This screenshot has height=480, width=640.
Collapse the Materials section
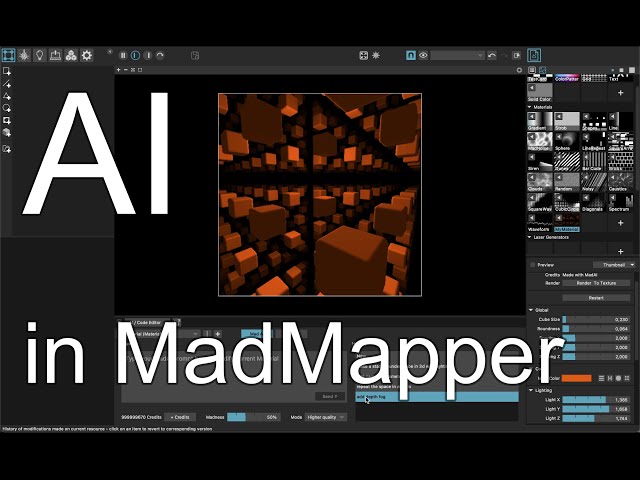[x=530, y=107]
